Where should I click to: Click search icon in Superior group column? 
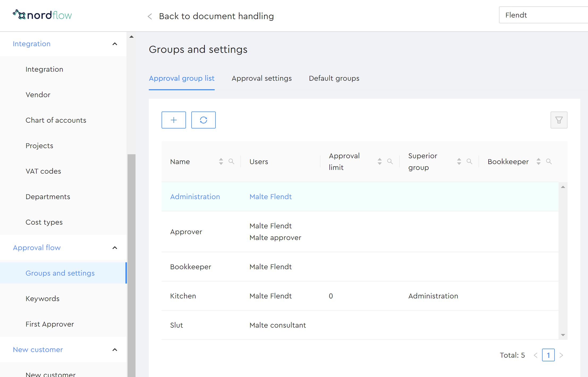pos(469,161)
